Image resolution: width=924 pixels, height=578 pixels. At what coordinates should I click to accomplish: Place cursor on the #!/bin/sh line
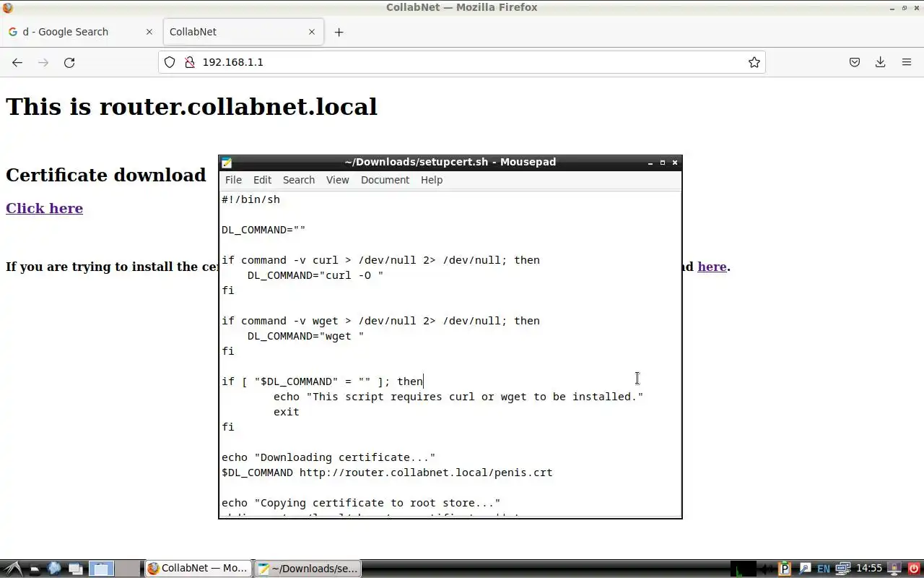click(x=250, y=199)
